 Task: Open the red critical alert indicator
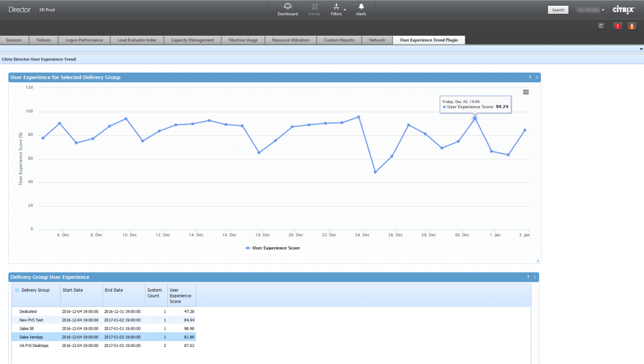pos(618,26)
